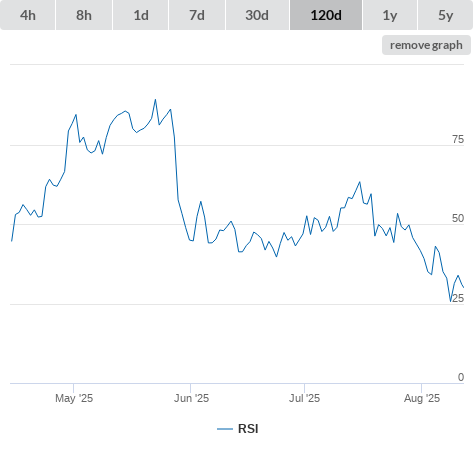The width and height of the screenshot is (474, 455).
Task: Select the 7d time range tab
Action: pyautogui.click(x=197, y=15)
